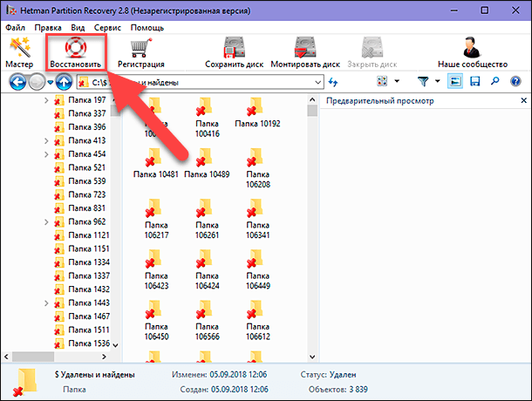
Task: Open Регистрация shopping cart
Action: (140, 52)
